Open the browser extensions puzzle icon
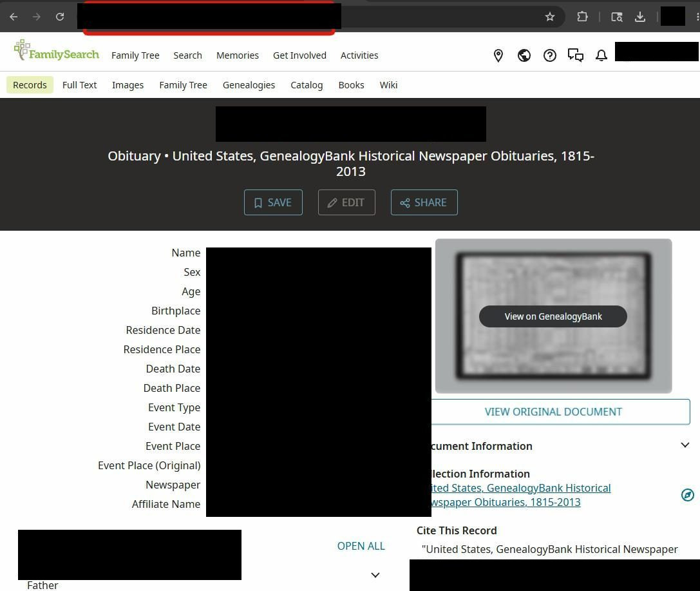The width and height of the screenshot is (700, 591). (582, 17)
